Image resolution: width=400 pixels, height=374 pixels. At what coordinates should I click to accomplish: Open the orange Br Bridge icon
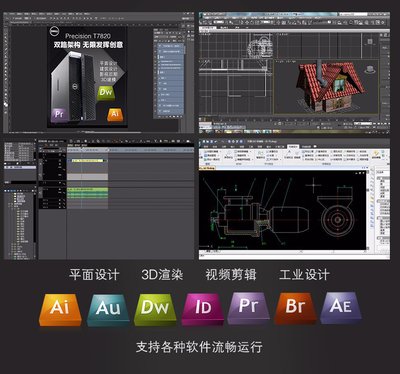[x=295, y=308]
